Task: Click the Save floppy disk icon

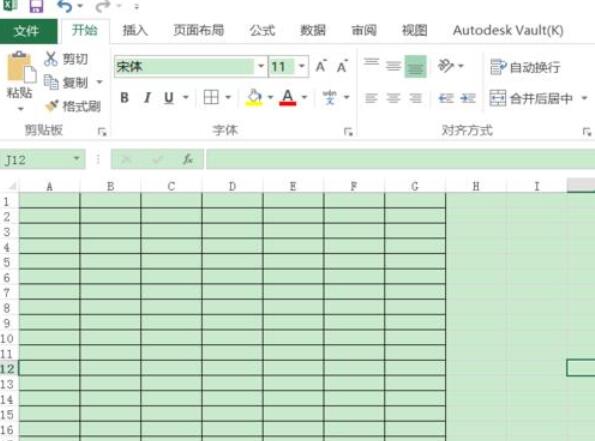Action: 36,5
